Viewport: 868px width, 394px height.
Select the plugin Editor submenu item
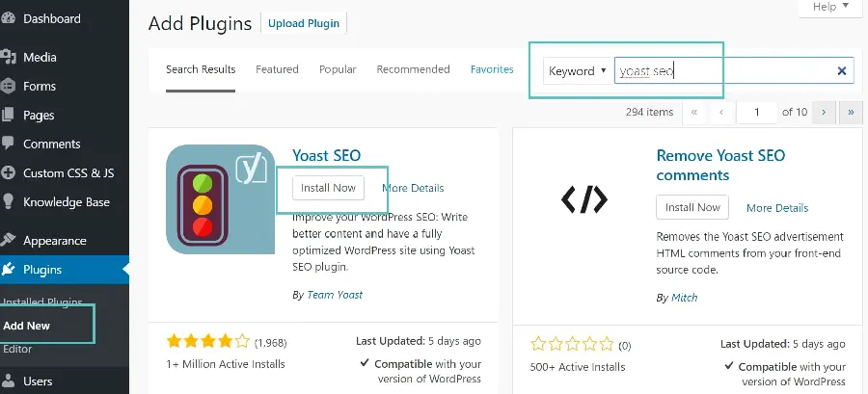(17, 349)
